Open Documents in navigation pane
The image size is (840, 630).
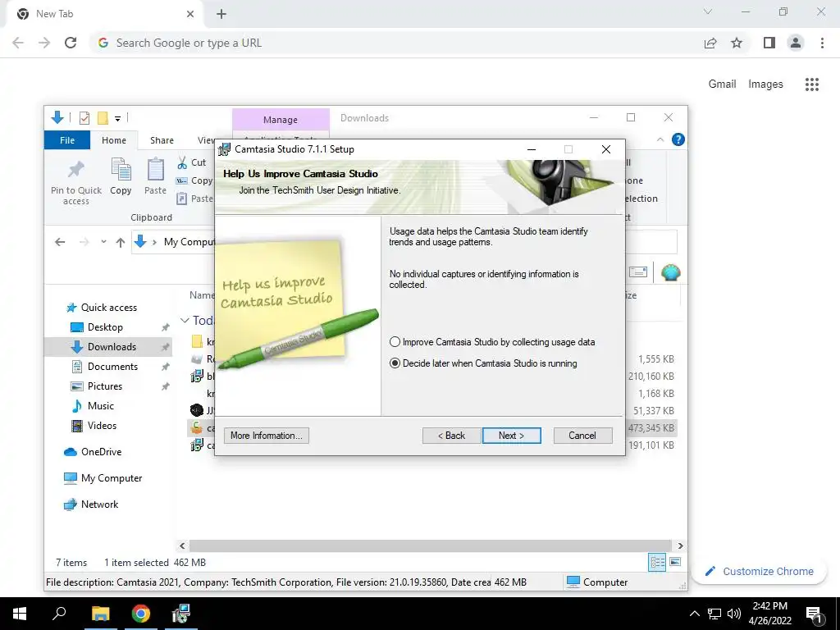112,367
